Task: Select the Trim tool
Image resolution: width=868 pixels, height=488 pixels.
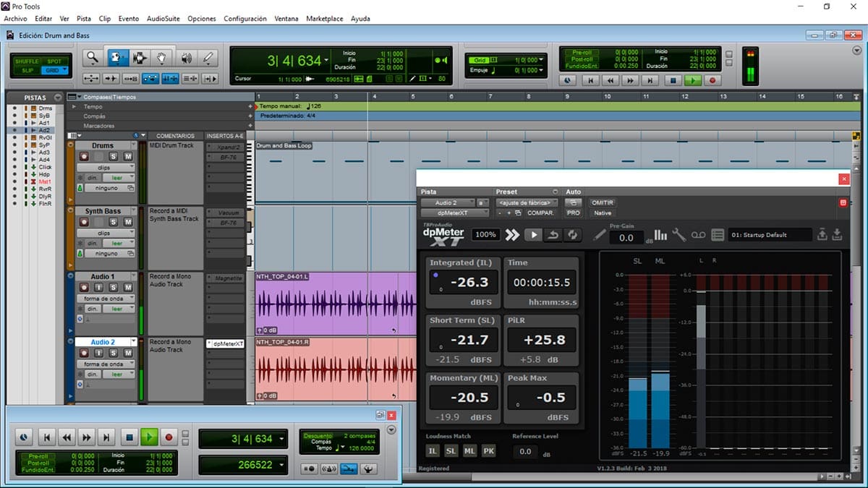Action: click(117, 58)
